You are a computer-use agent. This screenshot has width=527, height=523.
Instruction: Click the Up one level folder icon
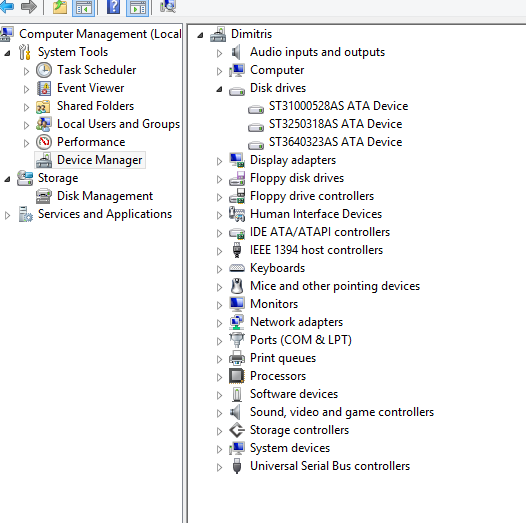pyautogui.click(x=60, y=7)
